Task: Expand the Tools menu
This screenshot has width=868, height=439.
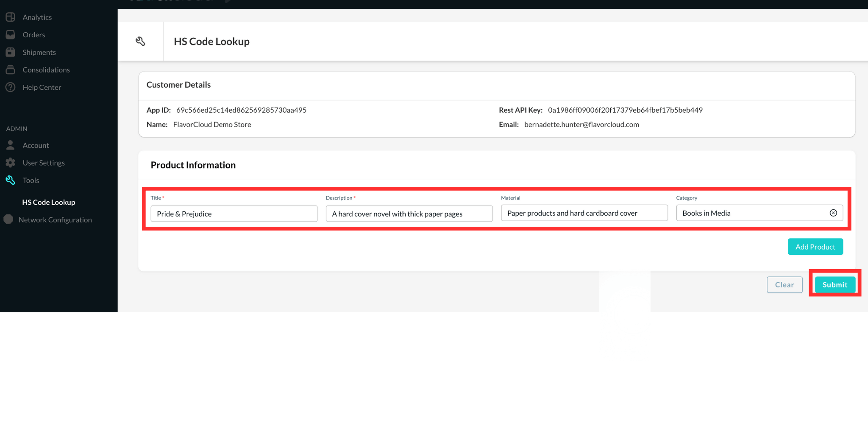Action: 31,180
